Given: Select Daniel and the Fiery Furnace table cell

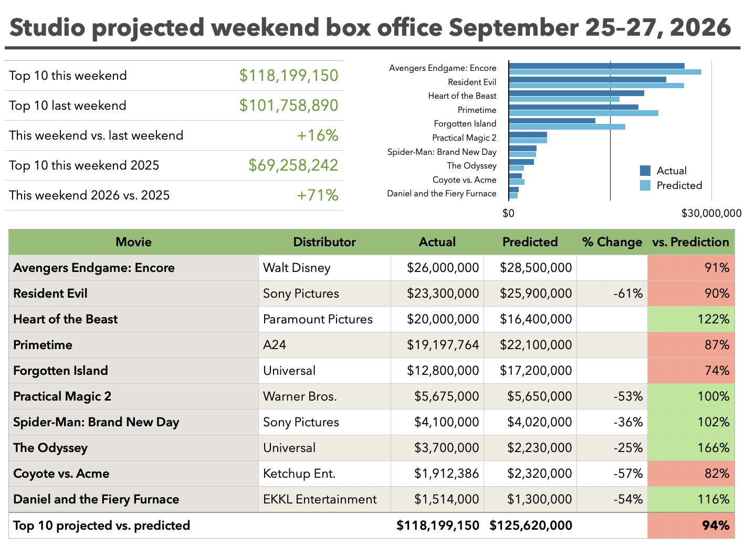Looking at the screenshot, I should 134,499.
